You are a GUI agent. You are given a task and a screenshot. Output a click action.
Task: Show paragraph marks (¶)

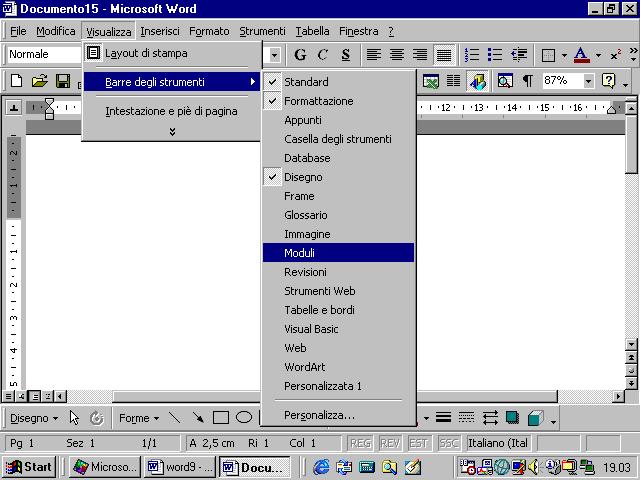[x=528, y=81]
